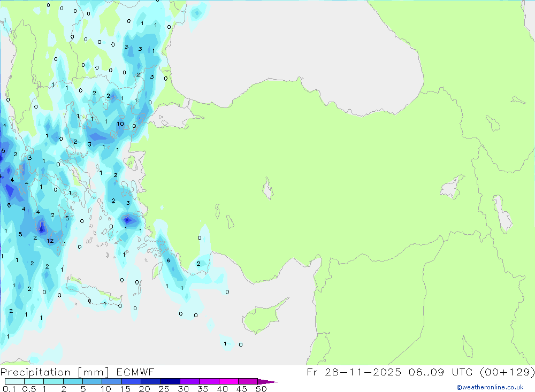Click the '12' precipitation value on map
The height and width of the screenshot is (392, 535).
(x=50, y=241)
